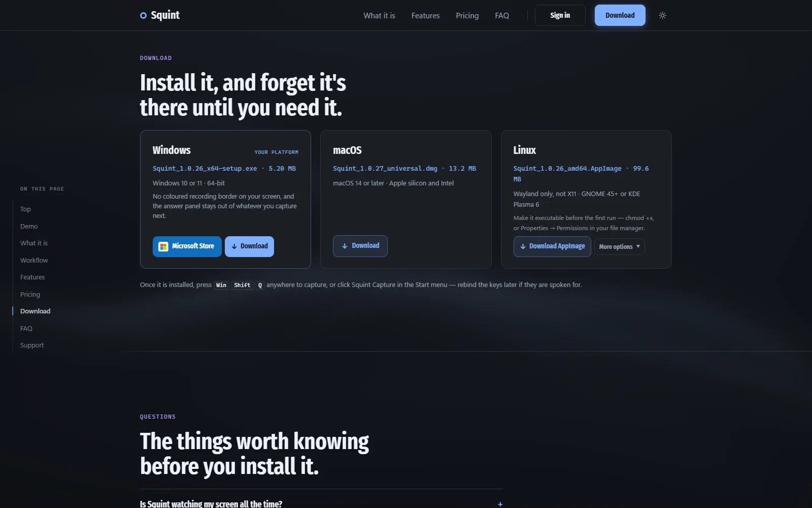Click Wayland only, not X11 requirement text

coord(577,199)
